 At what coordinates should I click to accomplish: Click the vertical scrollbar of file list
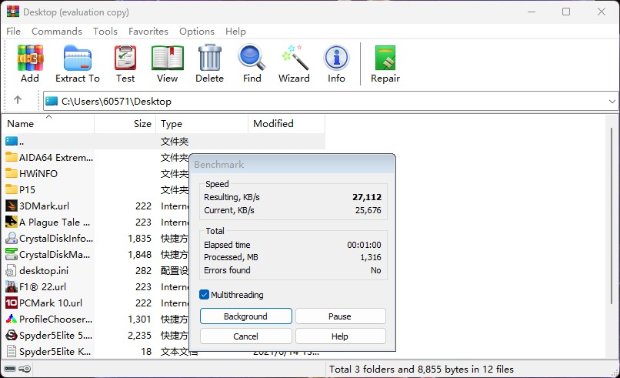point(611,215)
